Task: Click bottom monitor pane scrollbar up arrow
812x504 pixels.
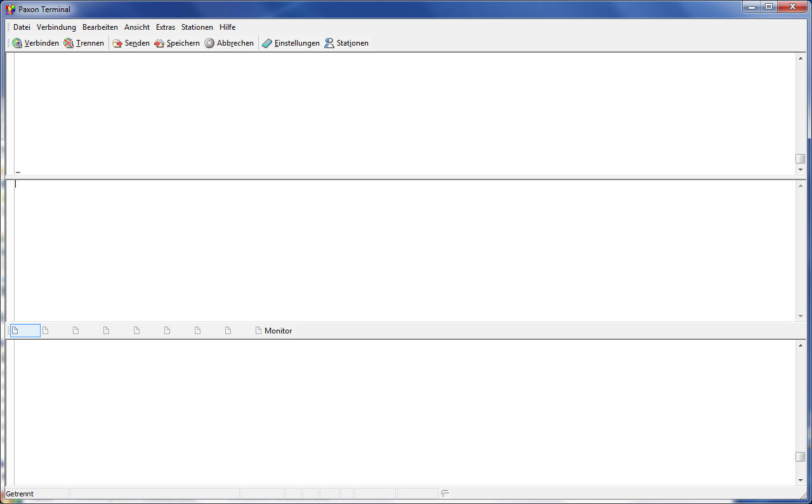Action: point(801,346)
